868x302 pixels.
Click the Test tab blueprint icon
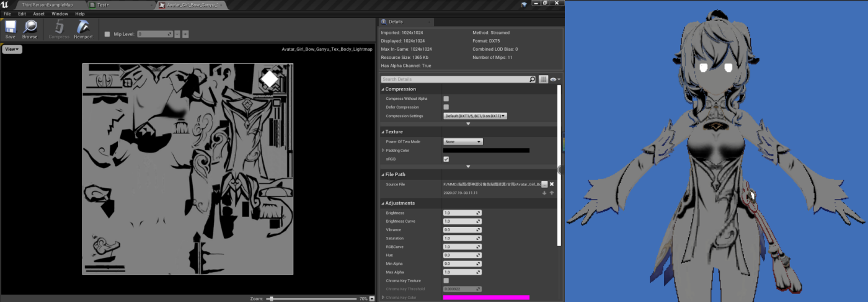click(x=92, y=5)
